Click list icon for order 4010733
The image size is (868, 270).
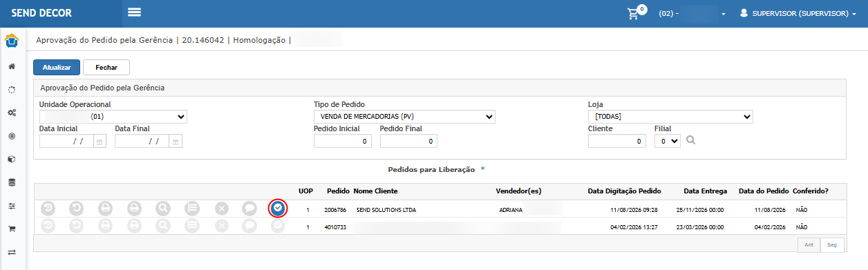191,225
